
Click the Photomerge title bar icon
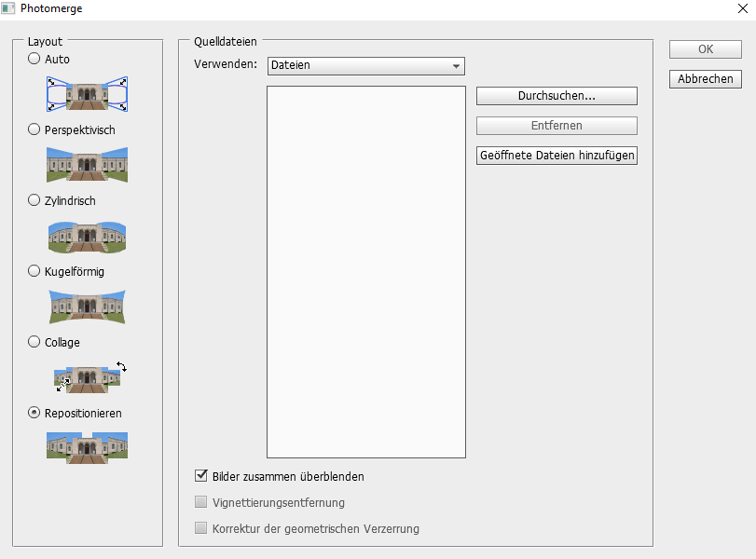pos(8,9)
